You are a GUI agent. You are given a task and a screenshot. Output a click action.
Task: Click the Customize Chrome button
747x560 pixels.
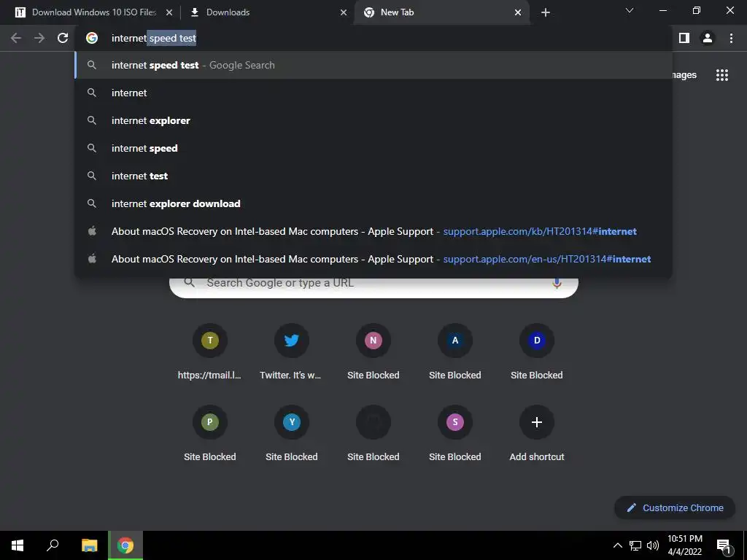click(x=675, y=507)
